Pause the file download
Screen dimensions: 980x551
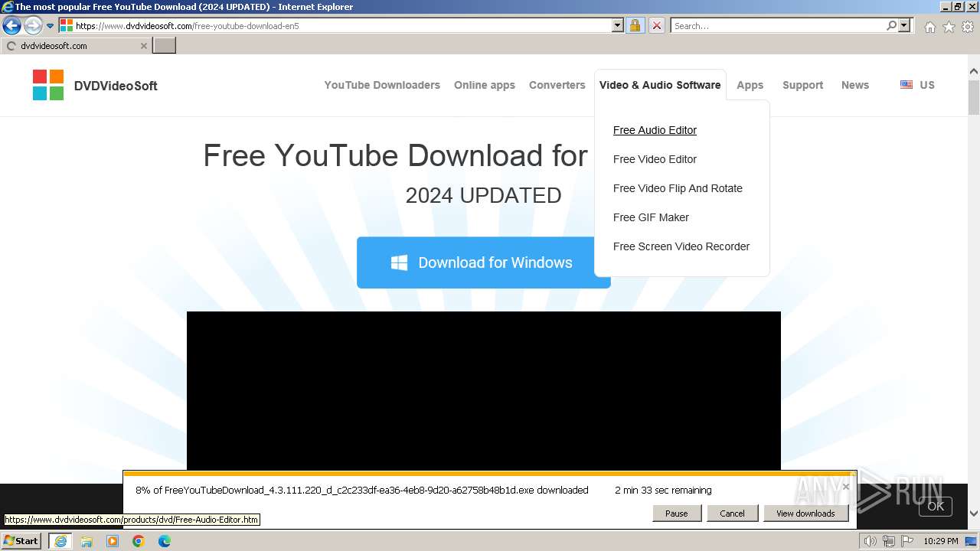coord(676,514)
